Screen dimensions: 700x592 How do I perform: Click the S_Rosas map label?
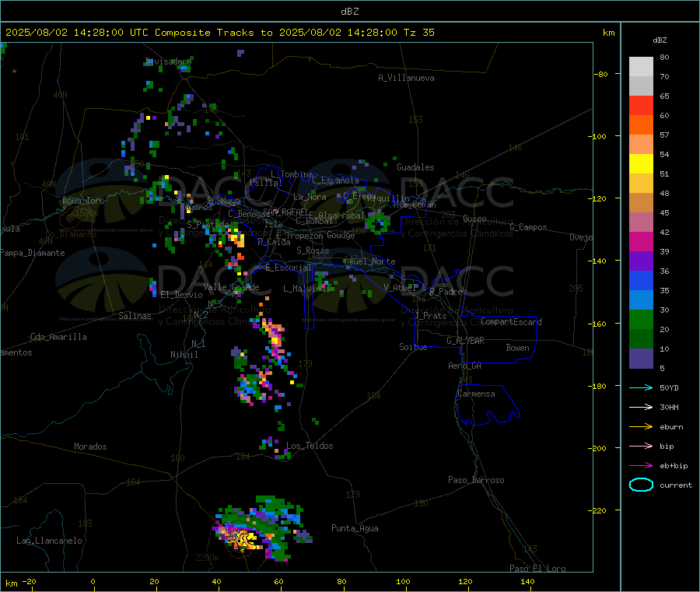tap(313, 251)
